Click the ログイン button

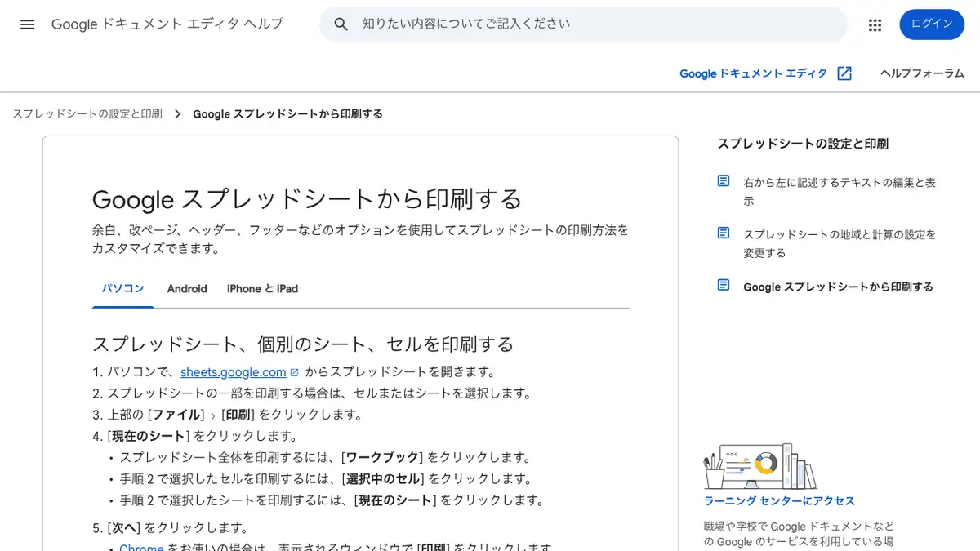932,24
